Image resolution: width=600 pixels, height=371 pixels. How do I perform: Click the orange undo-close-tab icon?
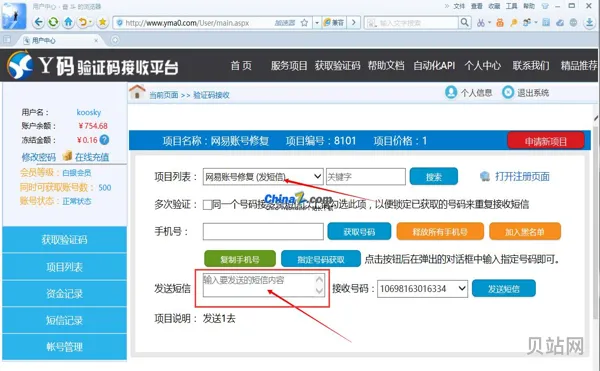[83, 22]
